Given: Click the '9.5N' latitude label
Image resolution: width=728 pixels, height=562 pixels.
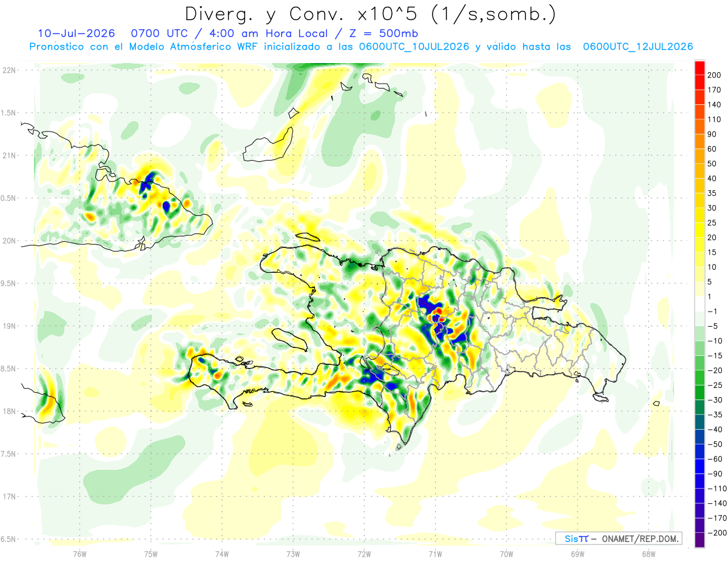Looking at the screenshot, I should coord(9,283).
